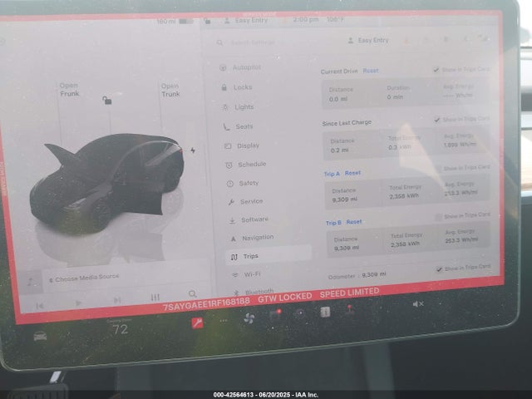This screenshot has height=399, width=532.
Task: Play media with the play button
Action: tap(78, 303)
